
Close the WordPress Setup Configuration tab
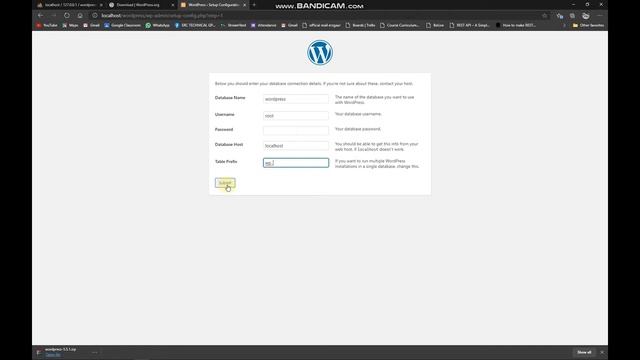click(x=244, y=5)
